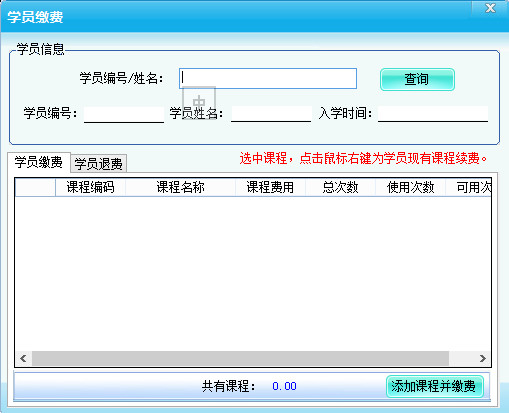Click the right scroll arrow of table
Viewport: 509px width, 413px height.
pyautogui.click(x=483, y=358)
